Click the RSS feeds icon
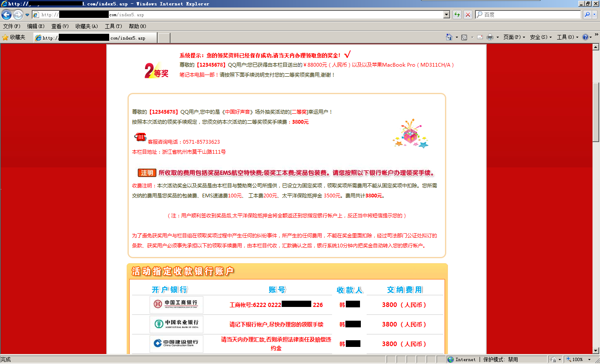 point(464,37)
